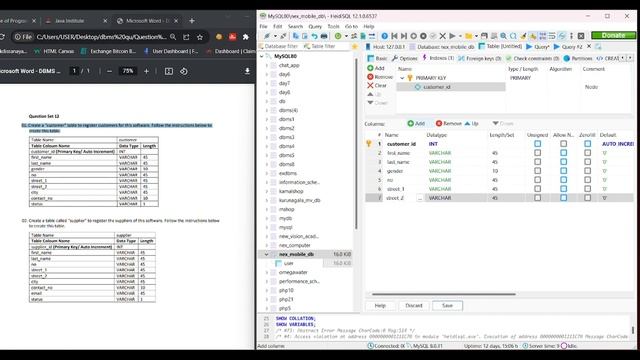Click the session manager connect icon
The width and height of the screenshot is (640, 360).
pos(267,36)
